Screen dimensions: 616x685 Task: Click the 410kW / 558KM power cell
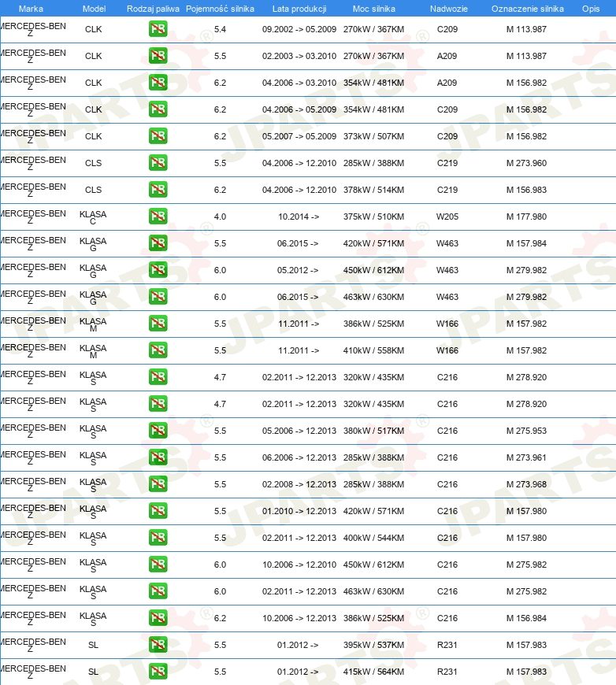[374, 350]
